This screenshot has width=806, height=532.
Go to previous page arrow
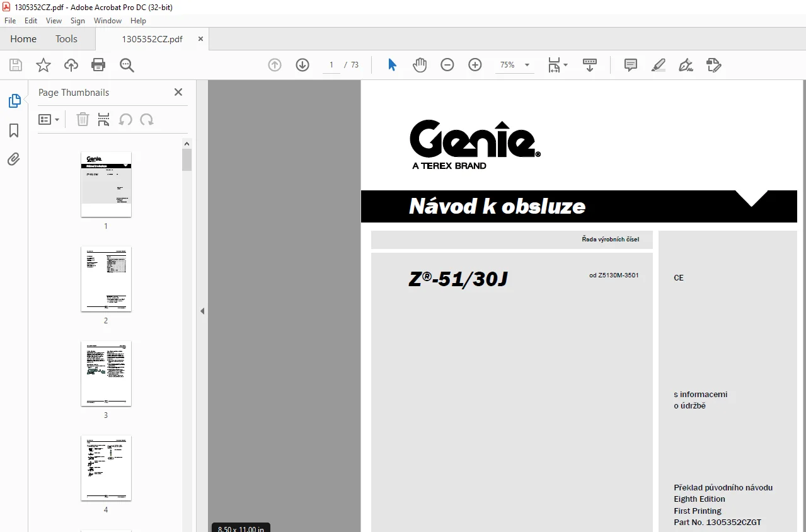click(x=275, y=65)
